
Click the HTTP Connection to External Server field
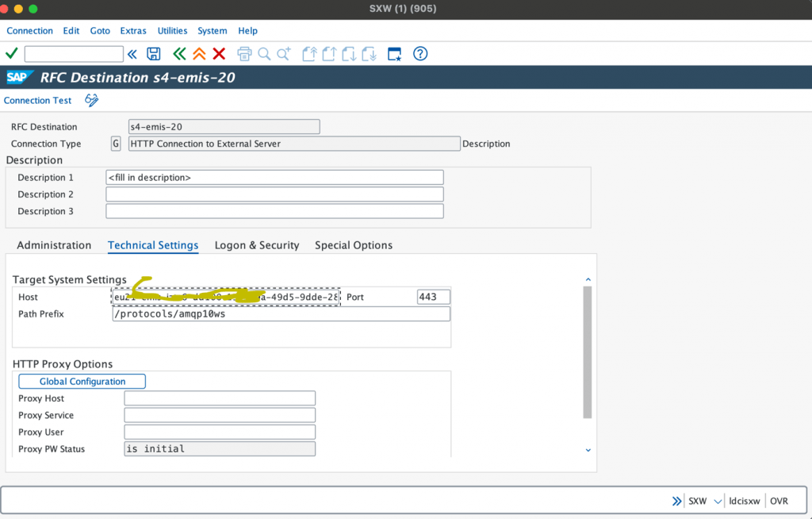(294, 144)
